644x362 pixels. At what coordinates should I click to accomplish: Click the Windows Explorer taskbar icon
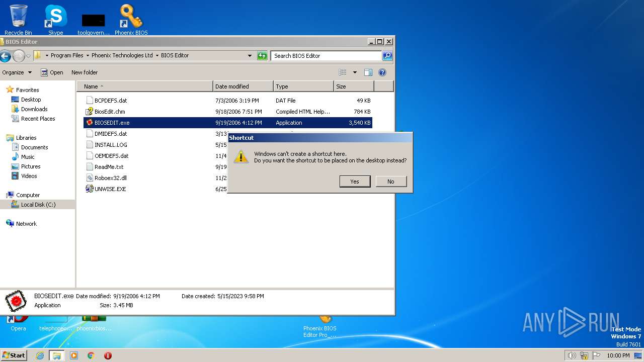[x=57, y=355]
